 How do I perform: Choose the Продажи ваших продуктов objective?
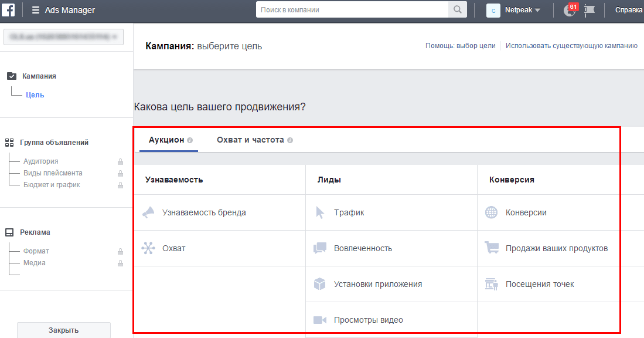point(556,248)
